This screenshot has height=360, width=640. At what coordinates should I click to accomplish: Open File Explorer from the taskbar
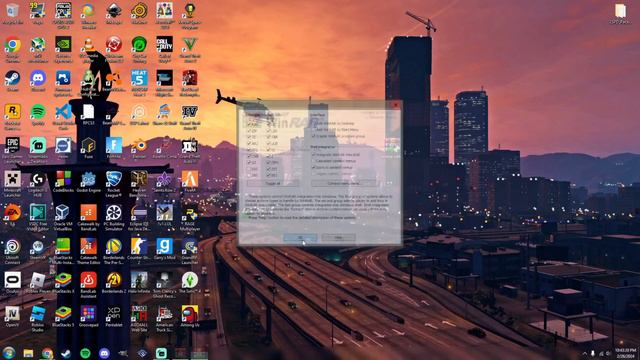coord(28,353)
